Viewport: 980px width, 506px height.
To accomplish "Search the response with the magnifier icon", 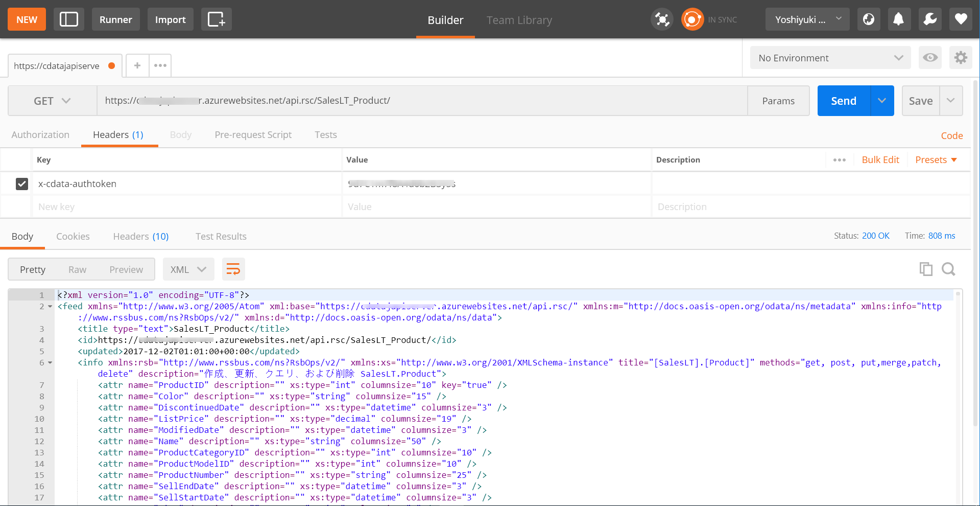I will (x=948, y=269).
